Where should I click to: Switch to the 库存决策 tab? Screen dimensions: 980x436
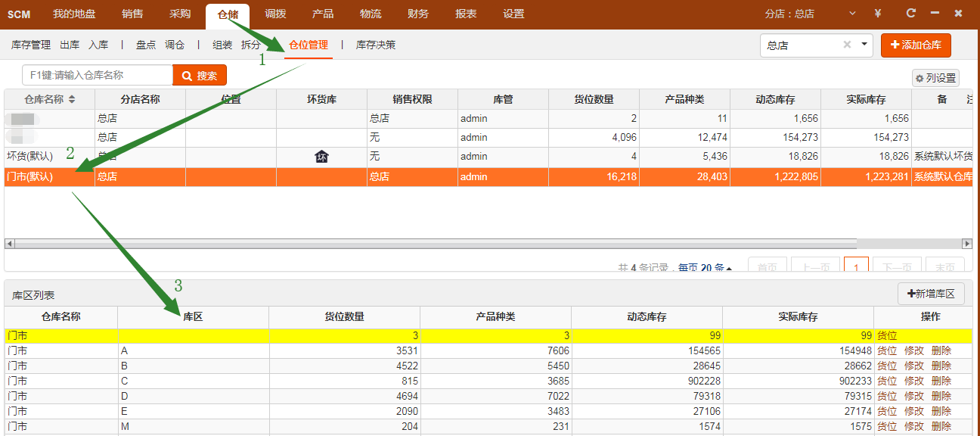376,45
